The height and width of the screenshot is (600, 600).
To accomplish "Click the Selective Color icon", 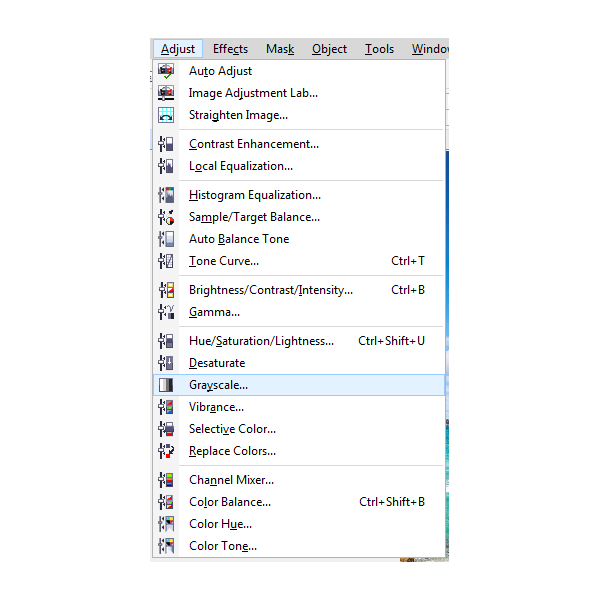I will tap(166, 429).
